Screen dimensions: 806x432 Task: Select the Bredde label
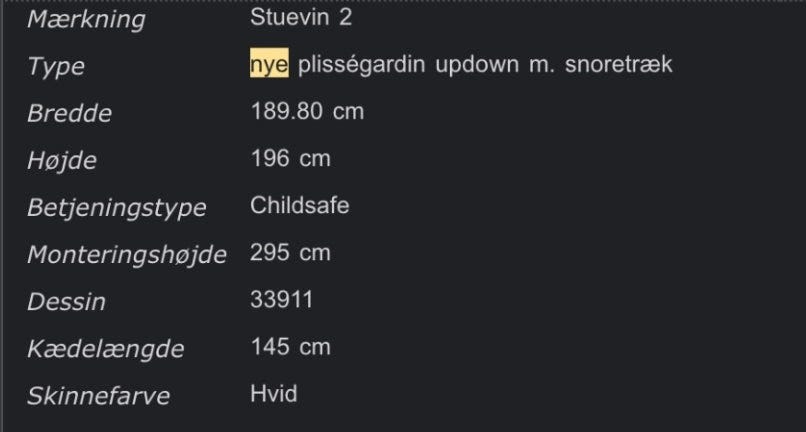tap(69, 113)
